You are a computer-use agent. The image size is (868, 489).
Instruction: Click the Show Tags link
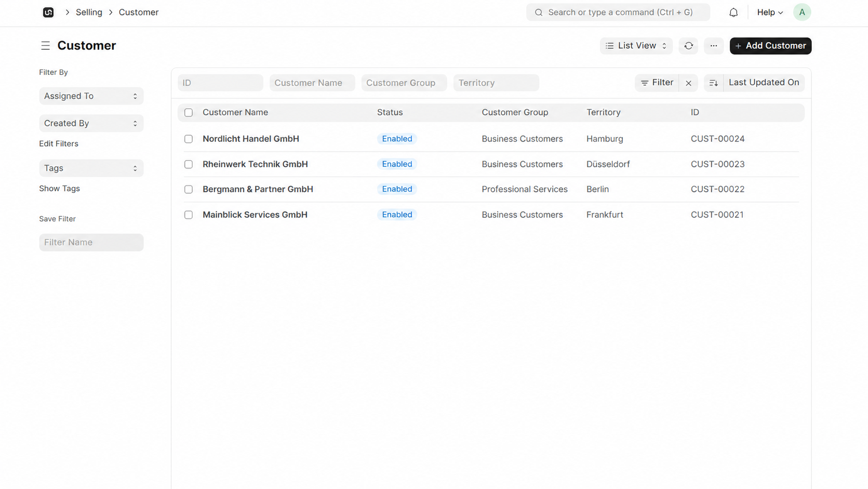(60, 189)
